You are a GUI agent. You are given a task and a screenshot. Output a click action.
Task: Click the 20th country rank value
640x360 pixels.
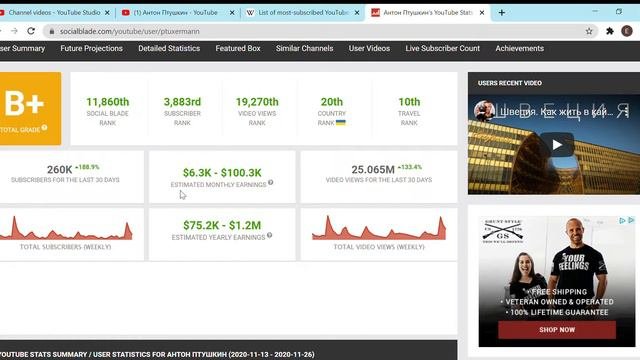tap(332, 102)
